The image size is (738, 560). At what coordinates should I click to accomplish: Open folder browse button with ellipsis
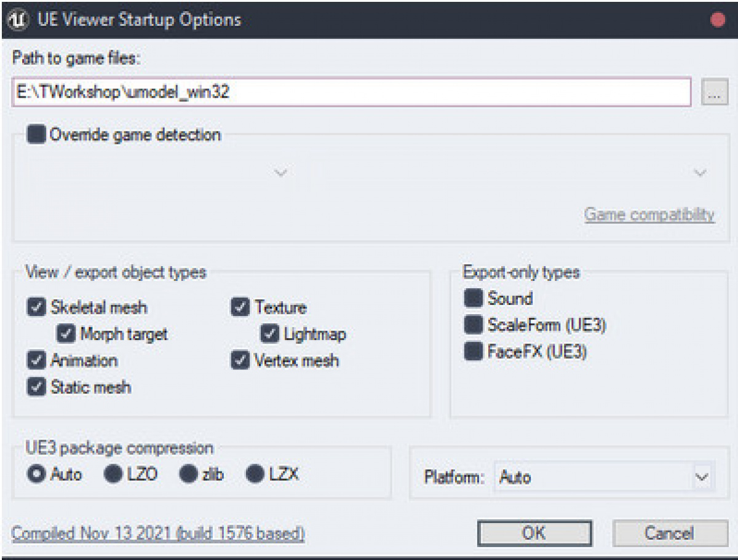[x=714, y=92]
